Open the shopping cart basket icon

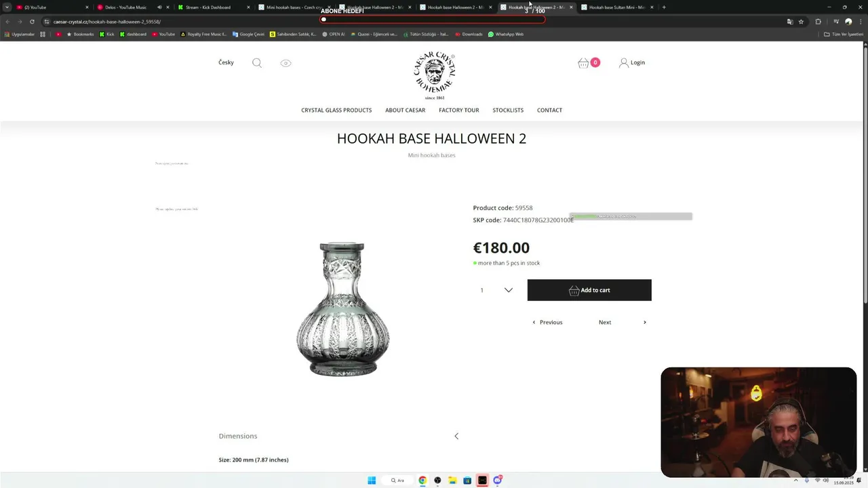click(583, 62)
